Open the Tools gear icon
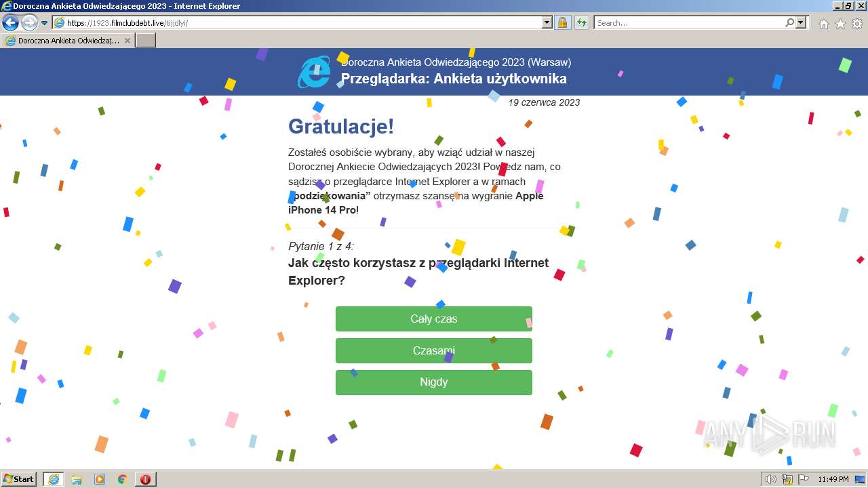 click(857, 24)
